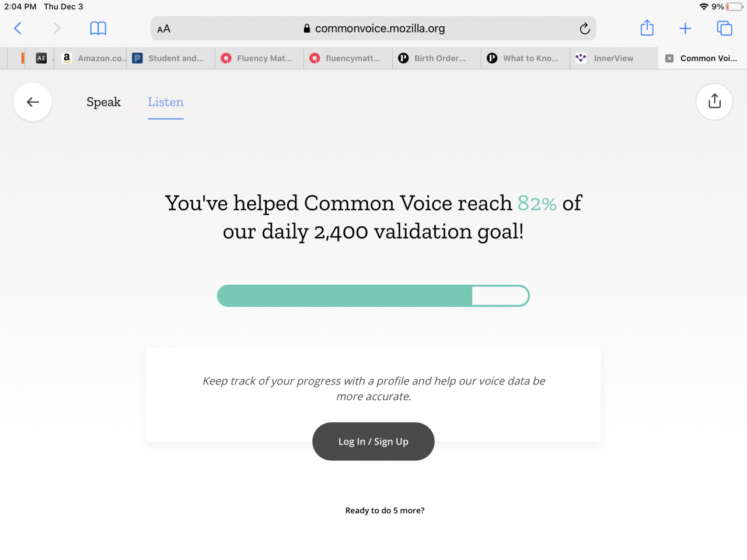The width and height of the screenshot is (747, 560).
Task: Select the Listen tab
Action: 166,102
